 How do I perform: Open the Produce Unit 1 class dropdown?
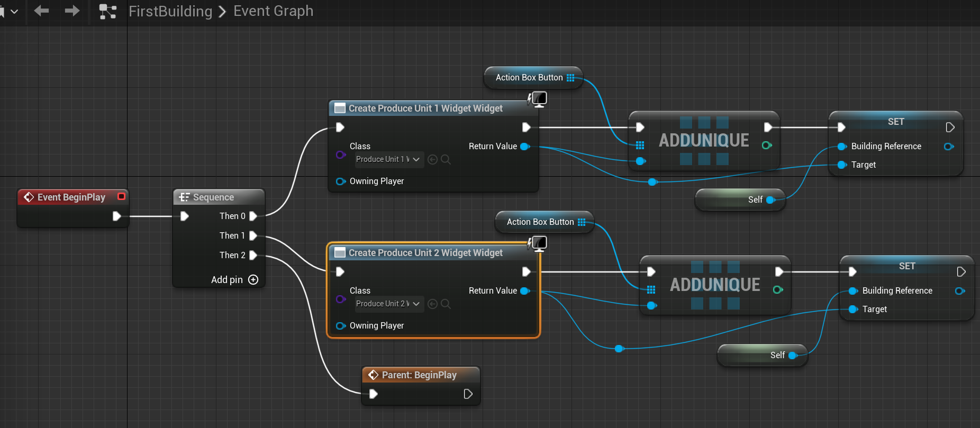[388, 159]
